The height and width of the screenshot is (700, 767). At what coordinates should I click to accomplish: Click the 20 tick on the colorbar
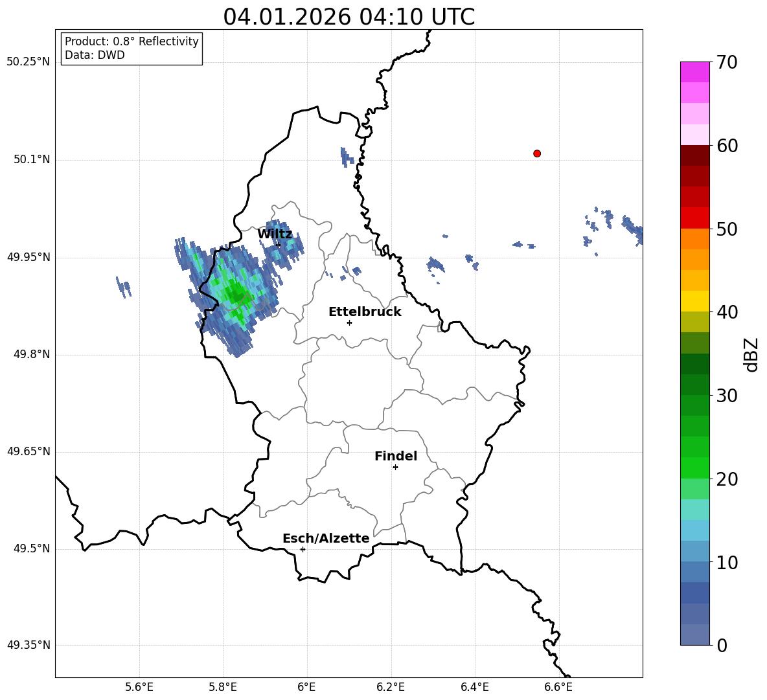pos(726,479)
